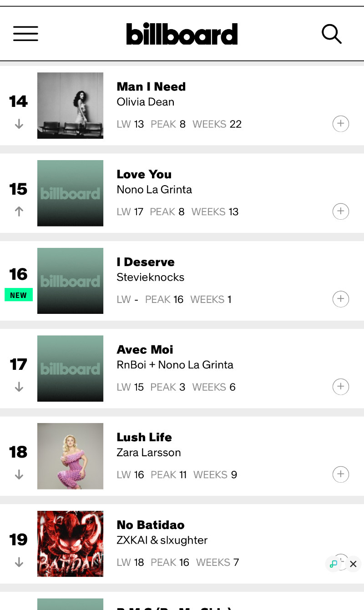Expand details for Man I Need

click(x=341, y=124)
